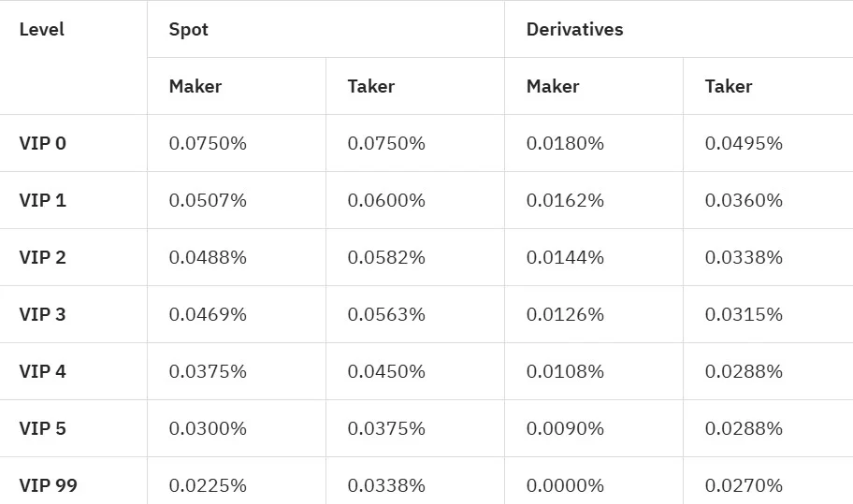Click the Derivatives Taker subheader

coord(729,86)
